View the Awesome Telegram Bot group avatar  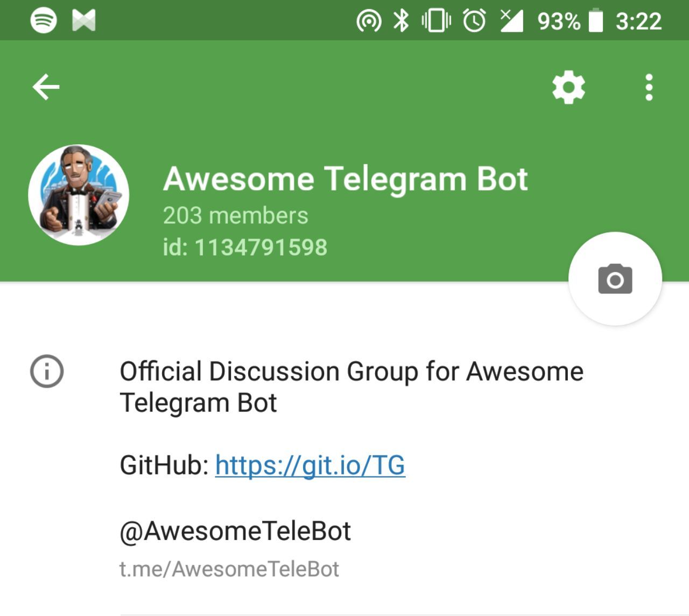click(79, 195)
